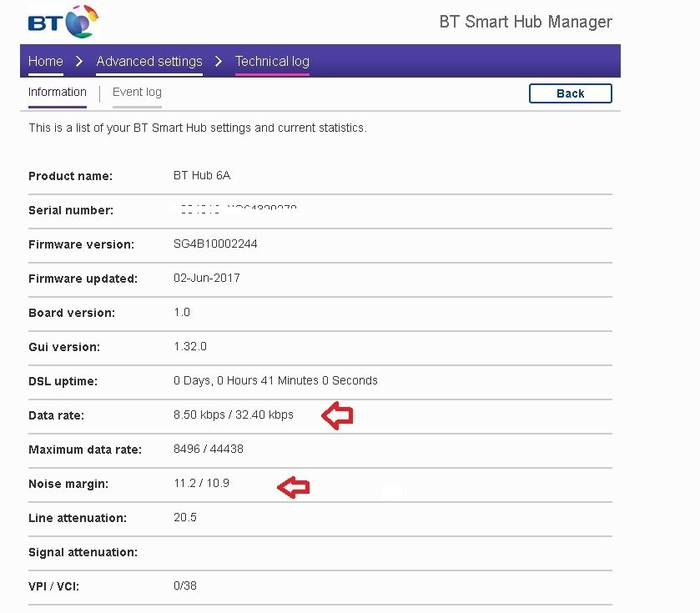This screenshot has width=700, height=613.
Task: Select Technical log breadcrumb link
Action: pos(272,61)
